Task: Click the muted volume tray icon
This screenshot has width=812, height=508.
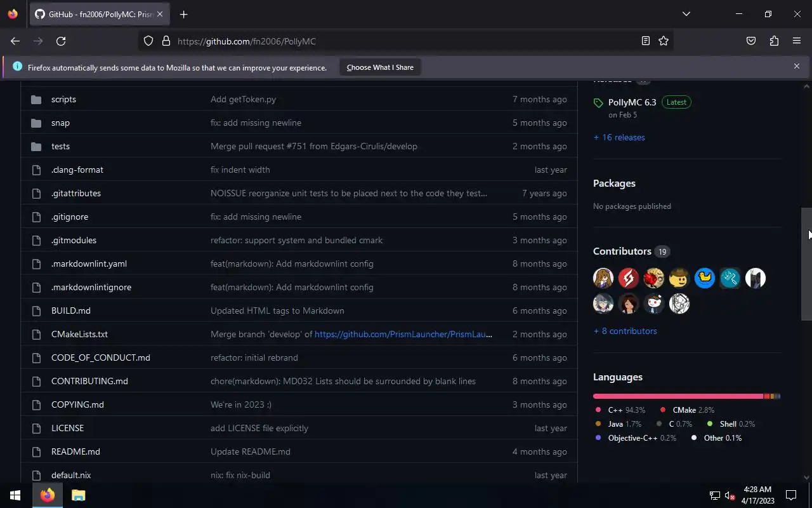Action: coord(730,495)
